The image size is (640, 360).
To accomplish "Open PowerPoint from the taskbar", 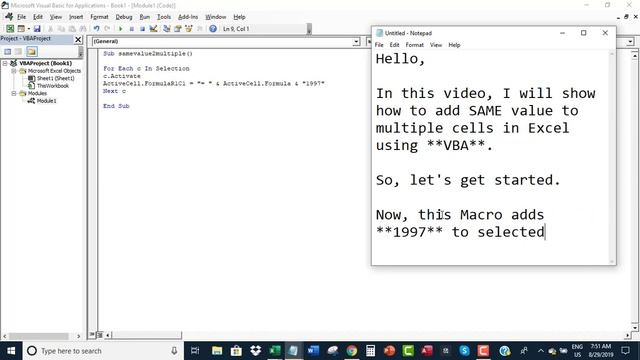I will (389, 351).
